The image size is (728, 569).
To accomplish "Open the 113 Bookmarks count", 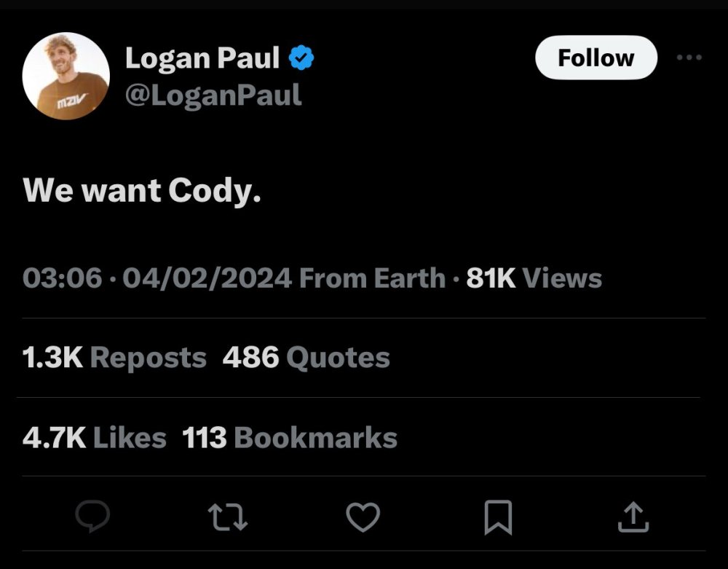I will click(290, 438).
